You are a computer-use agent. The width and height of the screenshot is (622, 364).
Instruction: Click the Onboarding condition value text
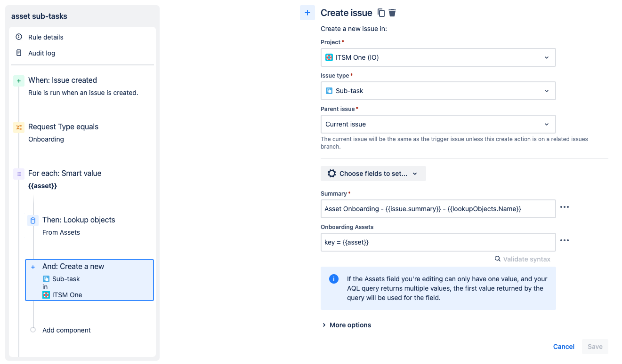(x=46, y=139)
